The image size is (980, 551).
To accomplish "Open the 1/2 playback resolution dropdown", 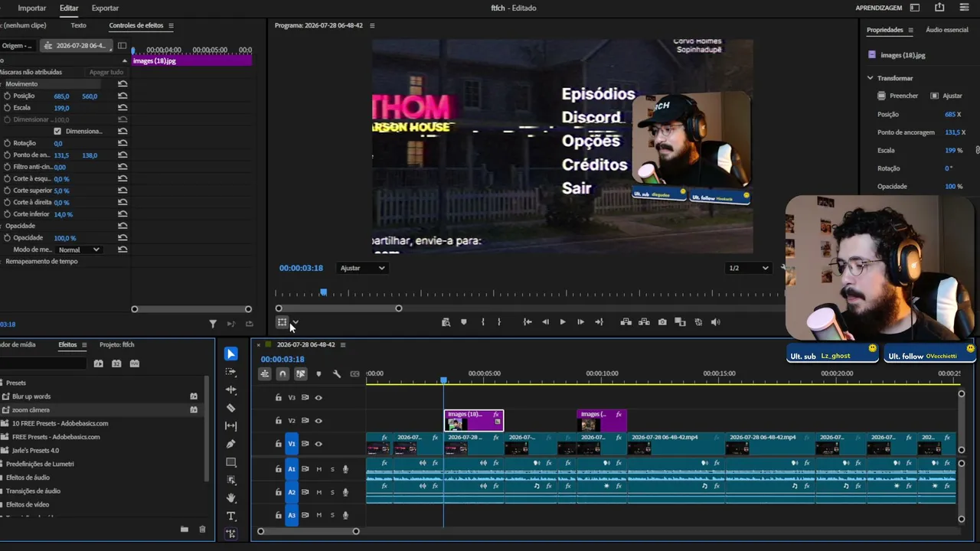I will [x=748, y=268].
